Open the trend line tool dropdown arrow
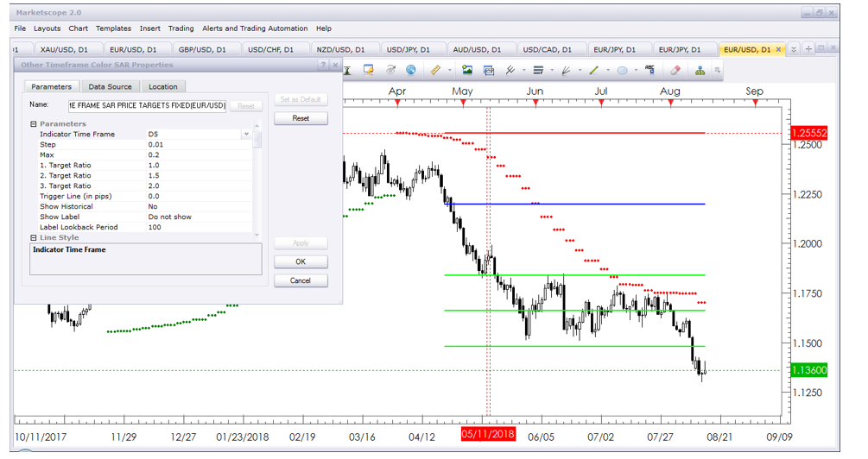 coord(608,70)
